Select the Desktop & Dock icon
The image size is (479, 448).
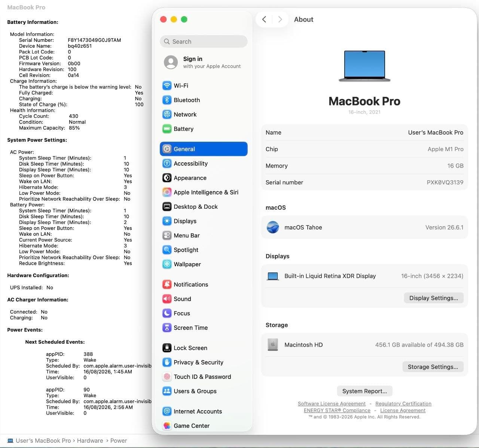[x=167, y=206]
